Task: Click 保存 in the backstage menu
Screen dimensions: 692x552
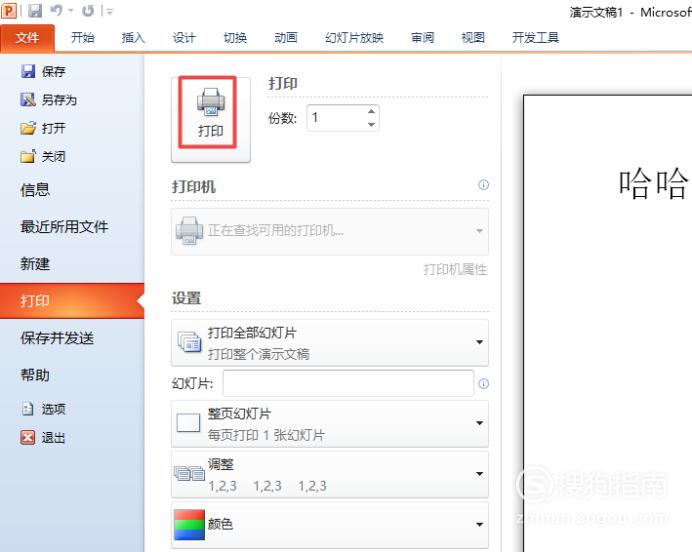Action: pyautogui.click(x=43, y=71)
